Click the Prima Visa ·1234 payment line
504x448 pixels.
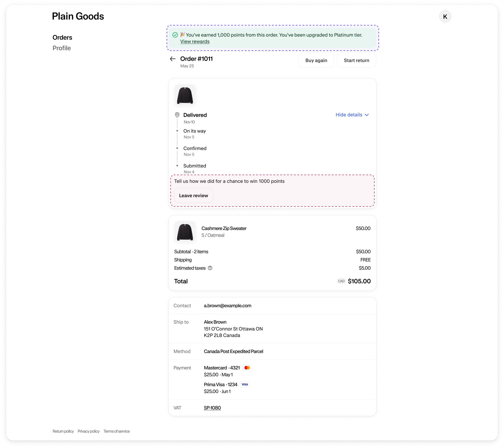pos(220,385)
